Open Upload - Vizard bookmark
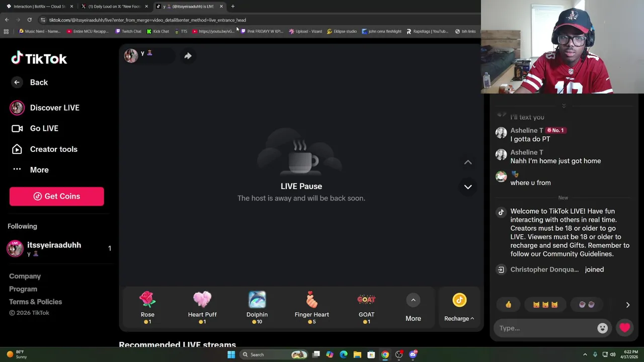Viewport: 644px width, 362px height. click(x=305, y=31)
